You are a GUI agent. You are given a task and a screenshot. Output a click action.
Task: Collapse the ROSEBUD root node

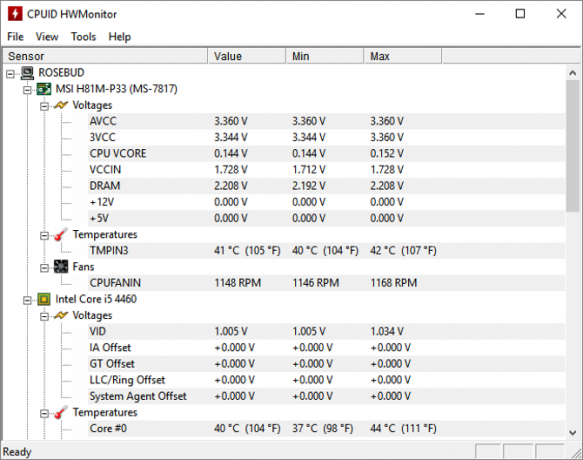pos(10,74)
